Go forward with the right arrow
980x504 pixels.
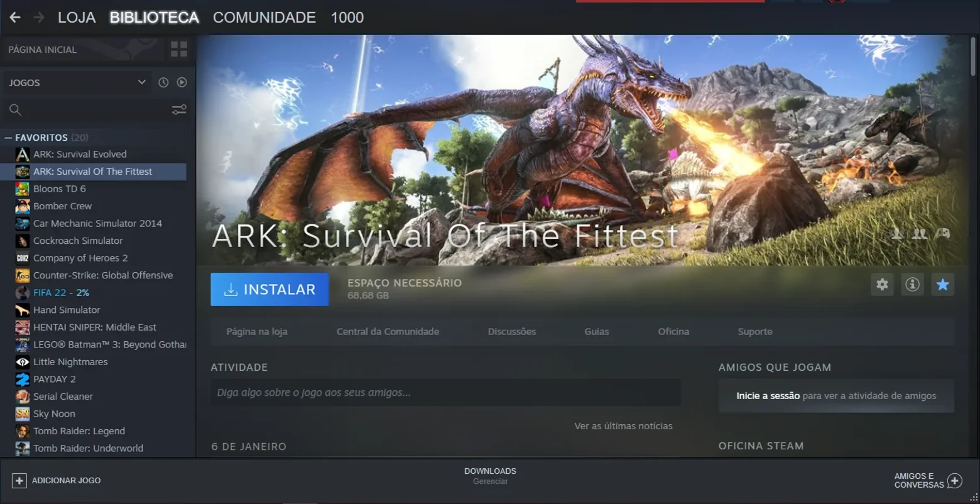tap(39, 18)
